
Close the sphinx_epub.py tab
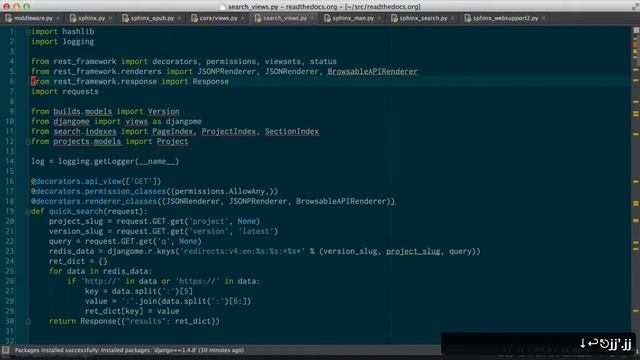click(179, 18)
